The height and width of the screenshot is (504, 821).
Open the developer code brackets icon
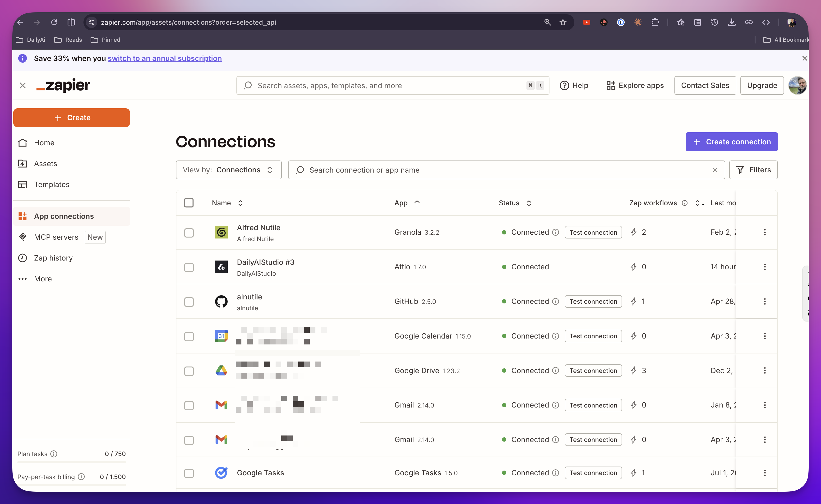(766, 22)
